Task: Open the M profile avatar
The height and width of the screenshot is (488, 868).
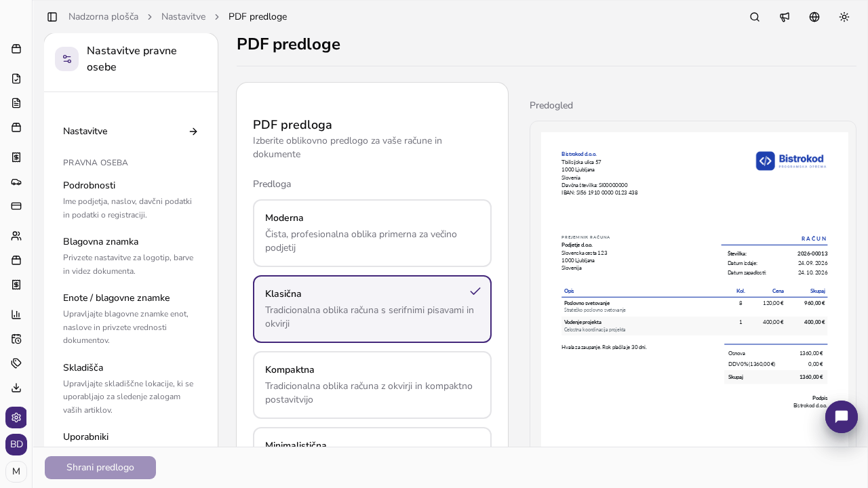Action: (16, 472)
